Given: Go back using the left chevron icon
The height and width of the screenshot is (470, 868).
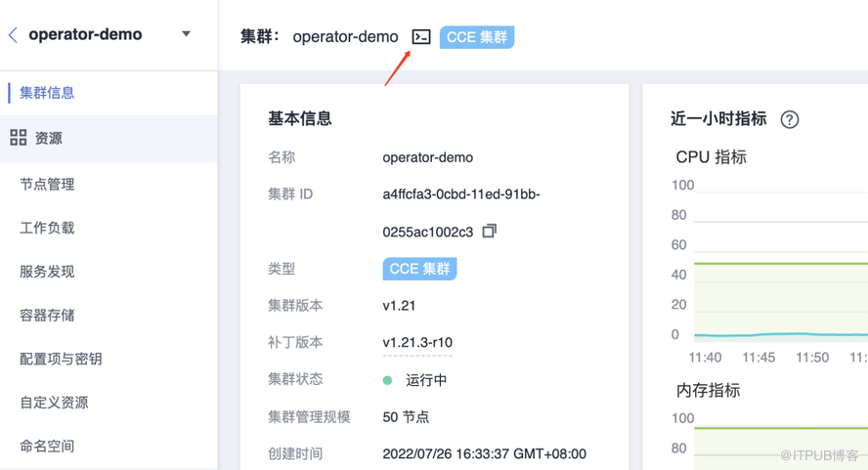Looking at the screenshot, I should [14, 35].
